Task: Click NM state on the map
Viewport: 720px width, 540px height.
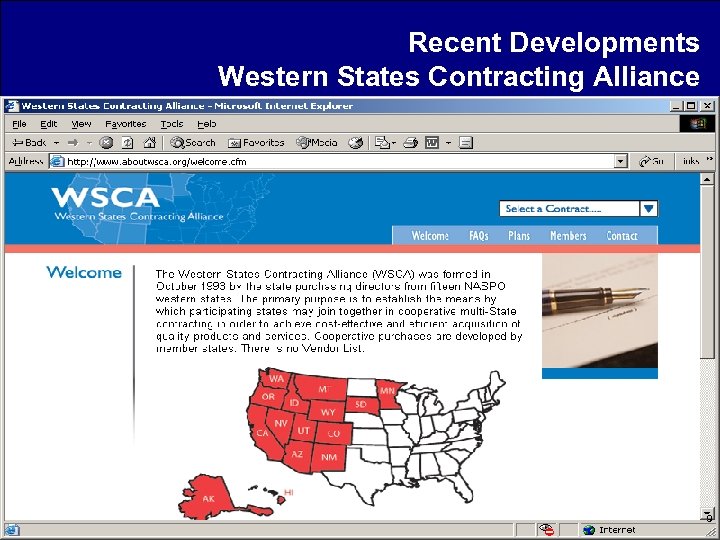Action: (x=329, y=457)
